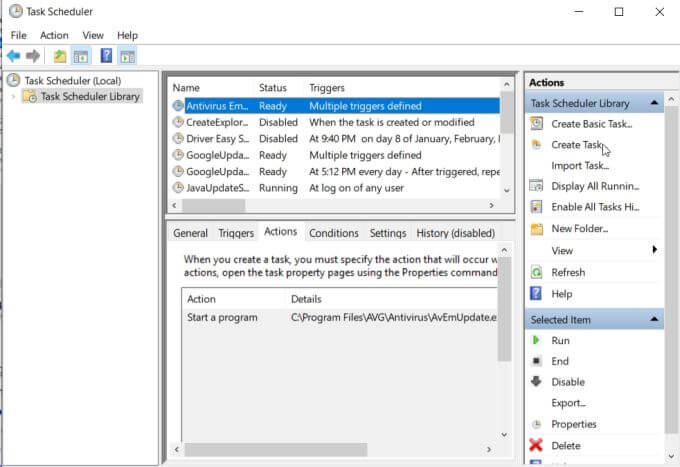The width and height of the screenshot is (680, 467).
Task: Select the Driver Easy S... task name
Action: pyautogui.click(x=217, y=139)
